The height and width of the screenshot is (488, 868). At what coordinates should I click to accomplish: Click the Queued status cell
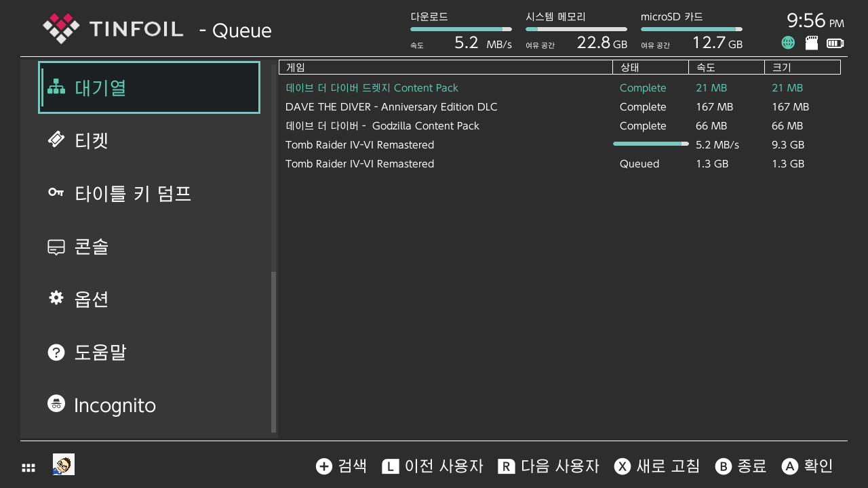(639, 164)
